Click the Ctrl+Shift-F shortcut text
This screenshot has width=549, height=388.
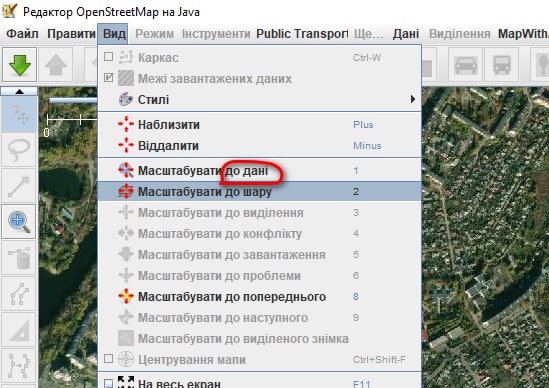pyautogui.click(x=379, y=360)
